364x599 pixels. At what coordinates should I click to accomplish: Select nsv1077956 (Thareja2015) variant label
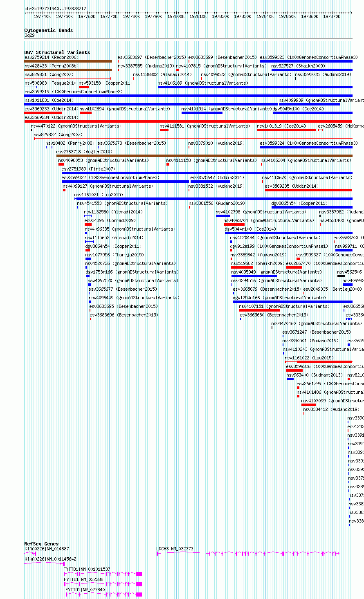click(x=115, y=255)
